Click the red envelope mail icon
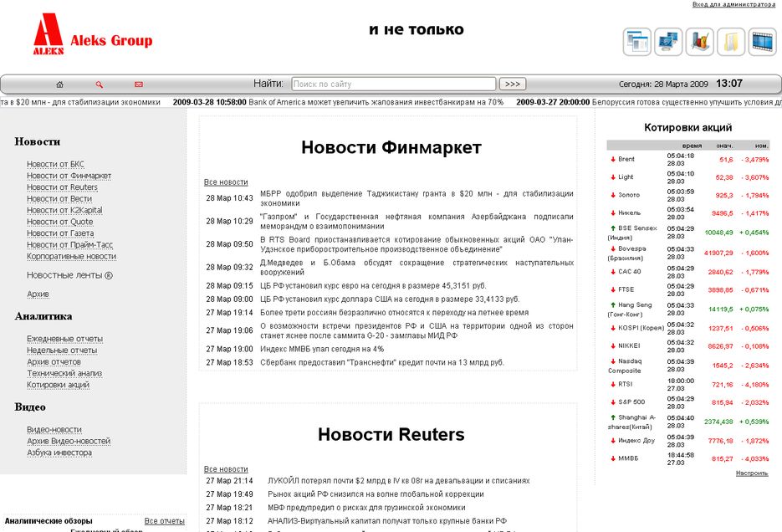This screenshot has width=782, height=532. pos(139,84)
